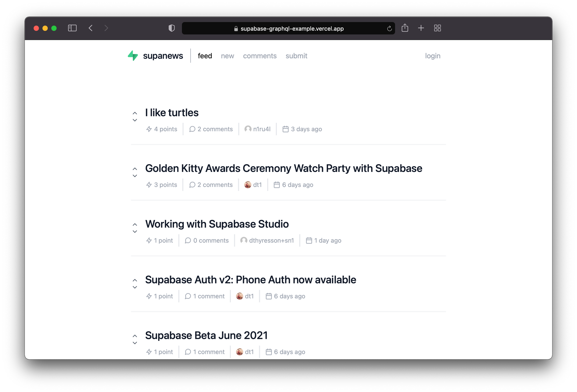This screenshot has height=392, width=577.
Task: Click the supanews lightning bolt logo
Action: (133, 56)
